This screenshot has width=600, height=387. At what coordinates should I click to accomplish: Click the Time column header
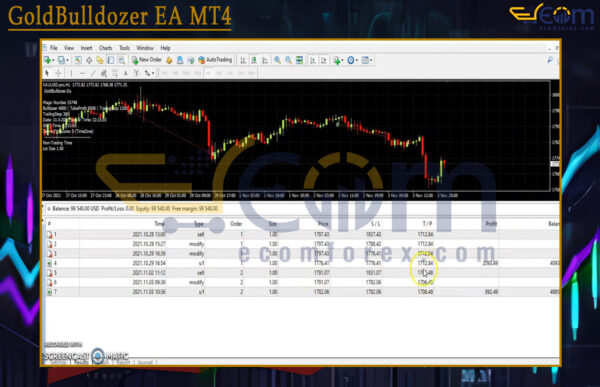coord(160,224)
